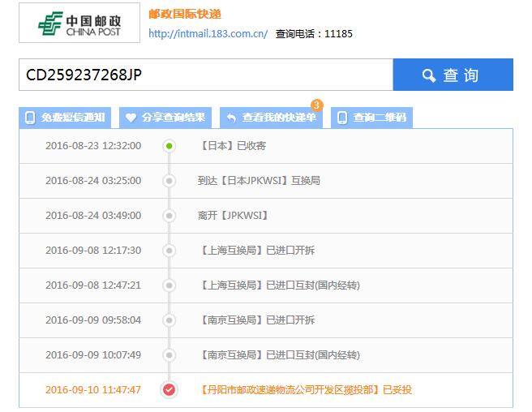Select the timestamp 2016-09-08 12:17:30

coord(93,251)
